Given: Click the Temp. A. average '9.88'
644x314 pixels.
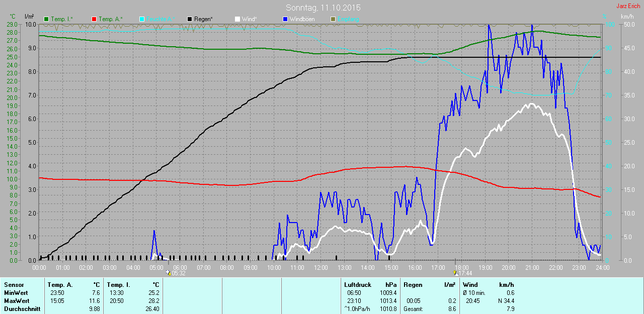Looking at the screenshot, I should (95, 309).
